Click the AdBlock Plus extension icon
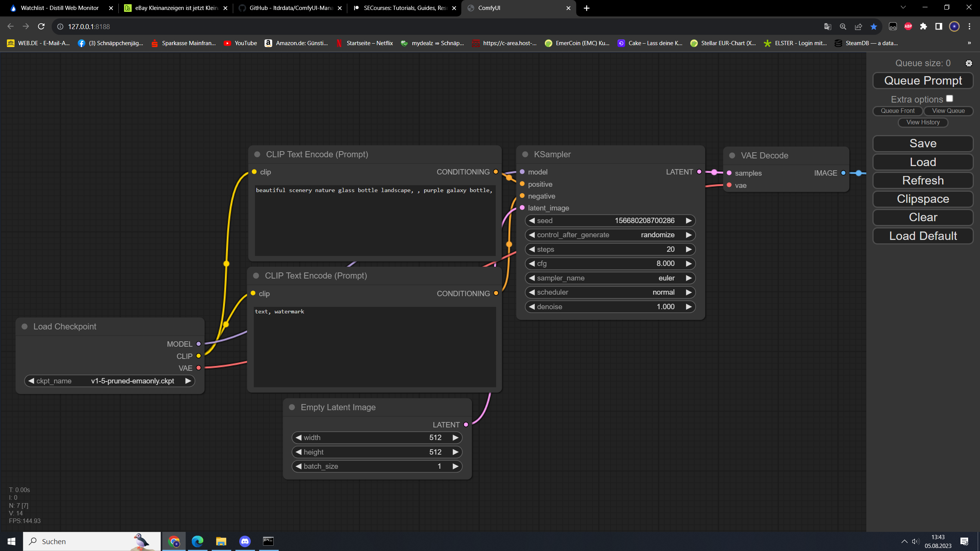The image size is (980, 551). pos(908,26)
